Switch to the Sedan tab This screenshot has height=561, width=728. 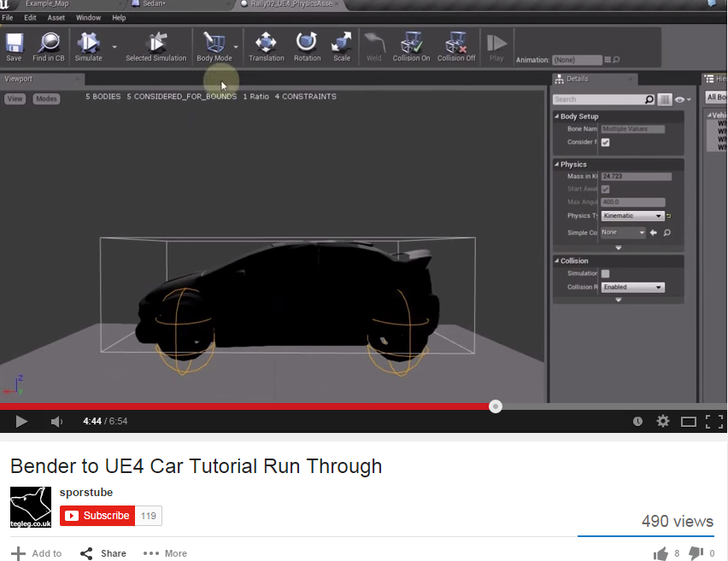coord(154,3)
